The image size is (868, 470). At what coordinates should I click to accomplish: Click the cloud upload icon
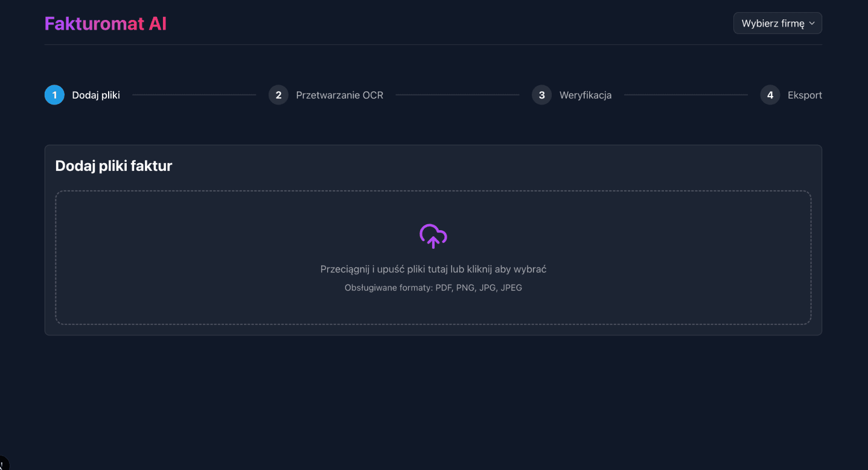pyautogui.click(x=433, y=236)
